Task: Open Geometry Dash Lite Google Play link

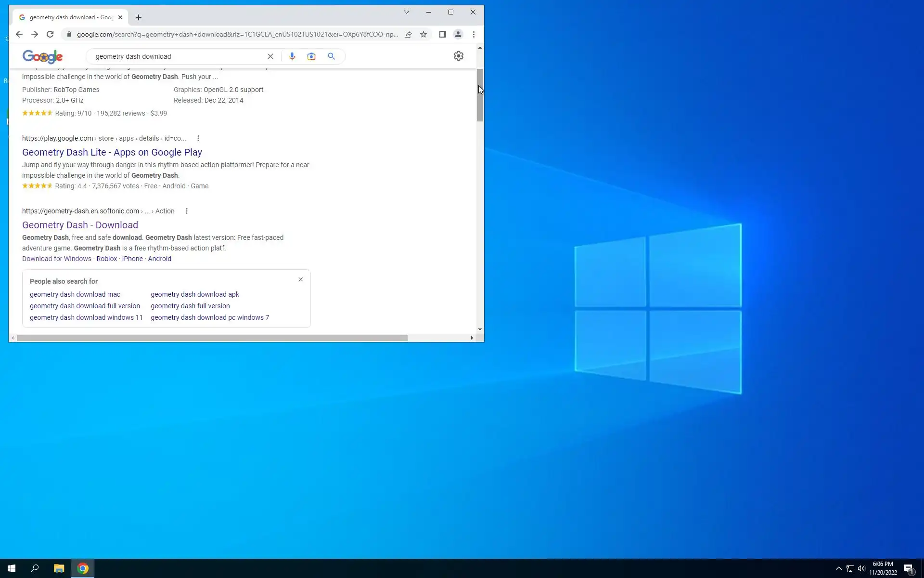Action: click(112, 152)
